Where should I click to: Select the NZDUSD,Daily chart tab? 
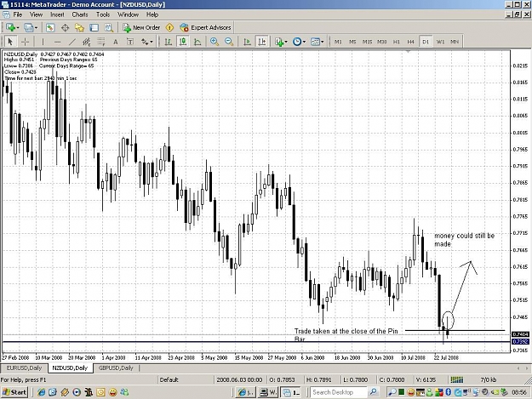point(70,368)
